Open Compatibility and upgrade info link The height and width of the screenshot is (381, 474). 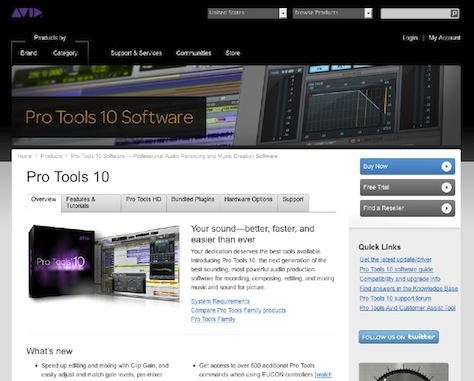400,279
